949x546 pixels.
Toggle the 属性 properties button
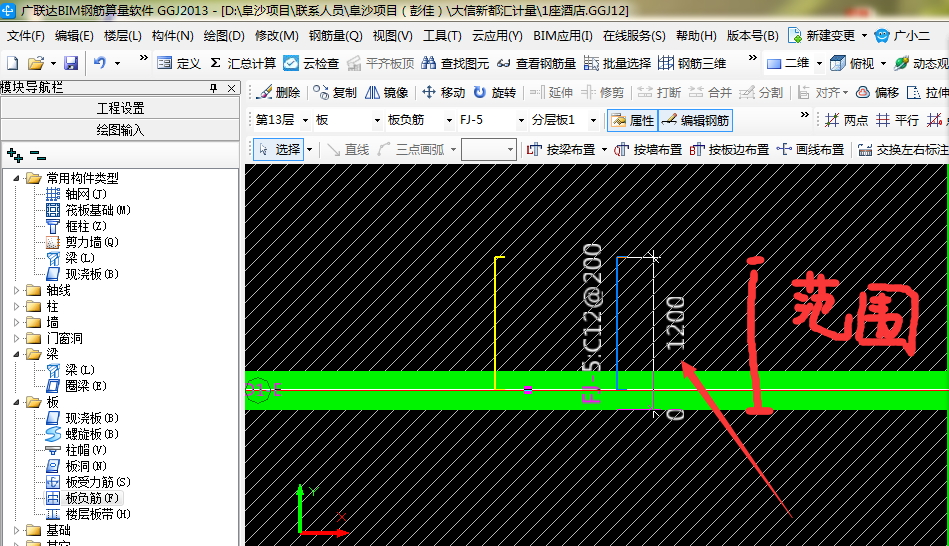point(632,120)
